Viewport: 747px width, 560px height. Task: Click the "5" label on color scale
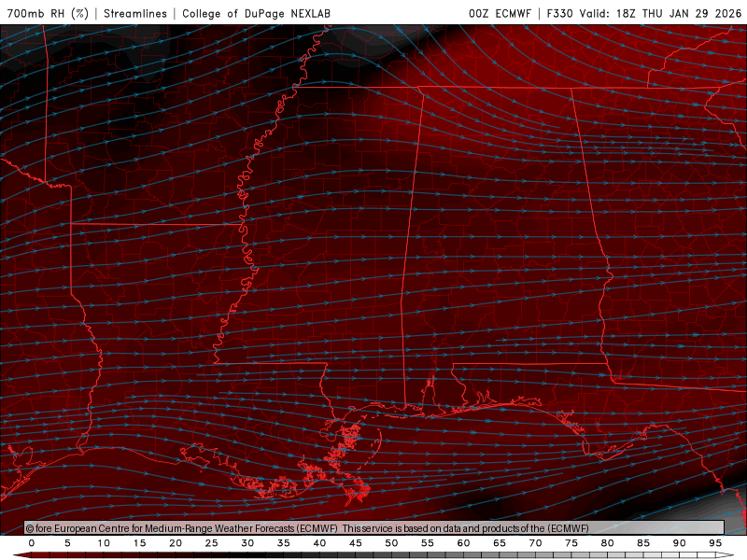click(67, 543)
